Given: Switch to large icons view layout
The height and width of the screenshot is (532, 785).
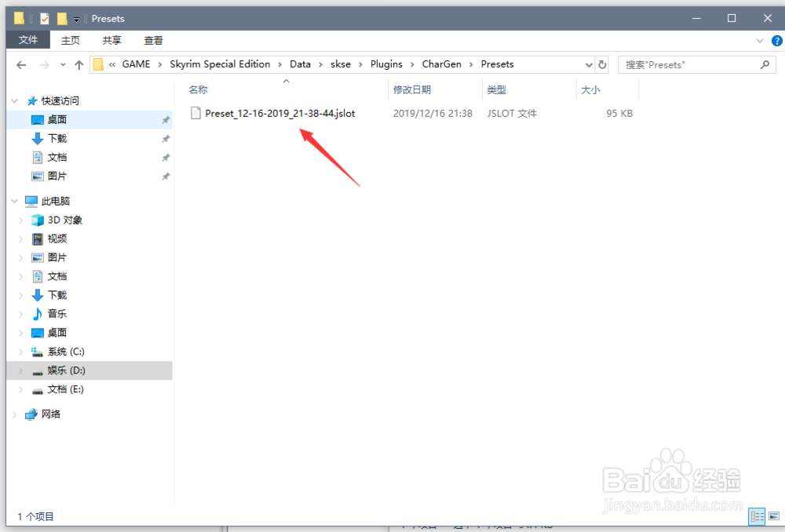Looking at the screenshot, I should pyautogui.click(x=774, y=516).
